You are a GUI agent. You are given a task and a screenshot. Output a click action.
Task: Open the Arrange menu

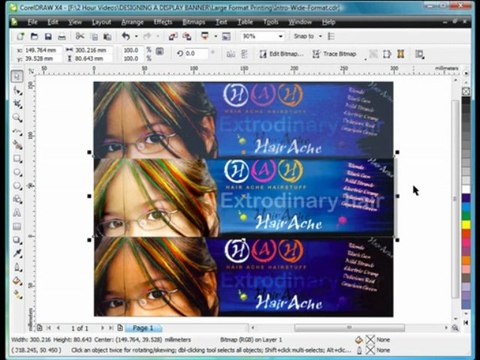click(x=132, y=22)
